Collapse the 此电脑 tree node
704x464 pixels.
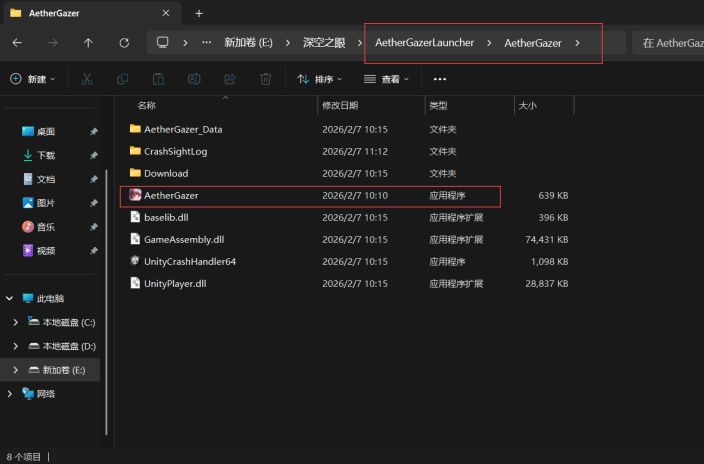pyautogui.click(x=11, y=298)
